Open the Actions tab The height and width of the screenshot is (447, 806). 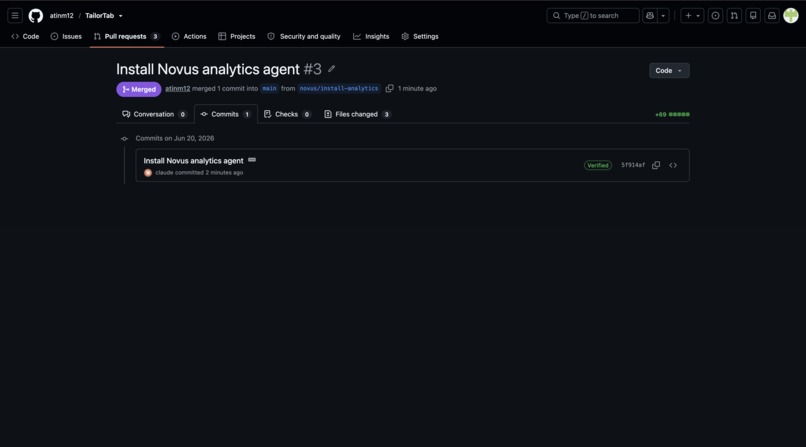tap(189, 36)
